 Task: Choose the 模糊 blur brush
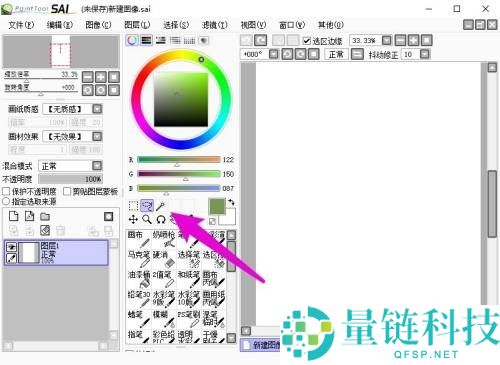click(164, 319)
